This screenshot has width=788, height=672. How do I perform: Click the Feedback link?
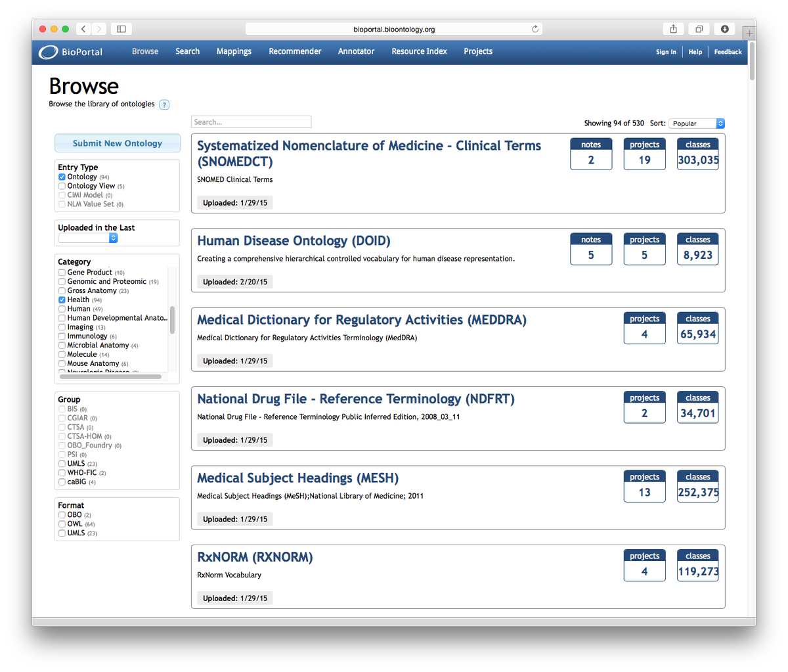(728, 52)
